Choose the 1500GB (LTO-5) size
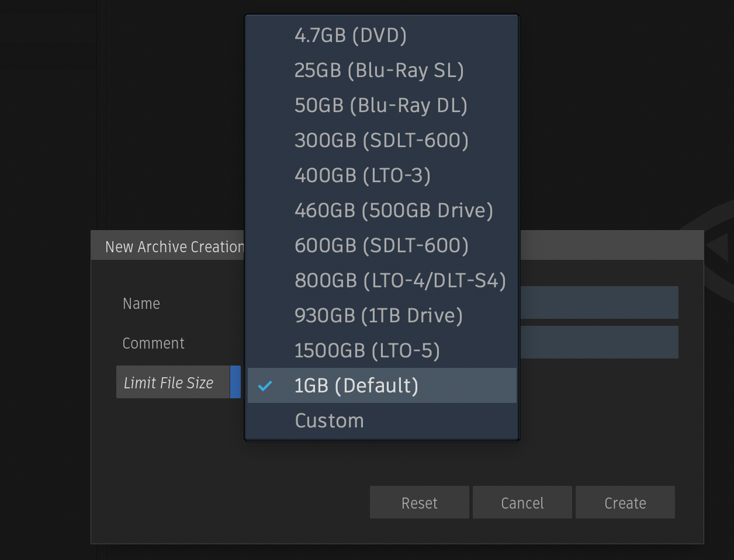 (368, 350)
